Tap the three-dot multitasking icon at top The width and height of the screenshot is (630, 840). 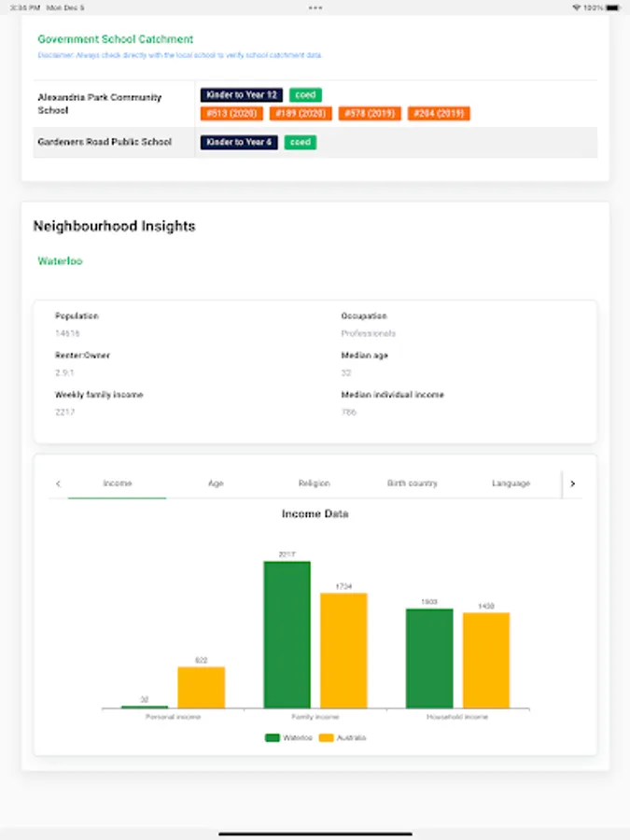(x=315, y=7)
